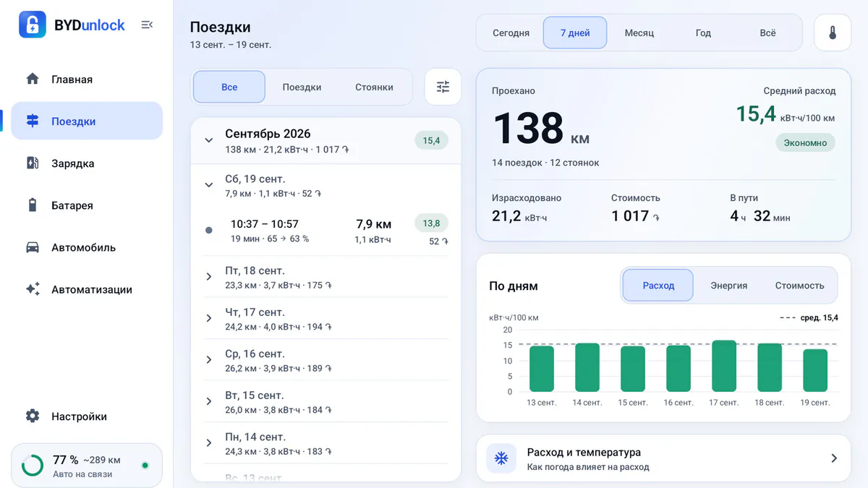Show Стоимость chart by days
The height and width of the screenshot is (488, 868).
tap(799, 286)
